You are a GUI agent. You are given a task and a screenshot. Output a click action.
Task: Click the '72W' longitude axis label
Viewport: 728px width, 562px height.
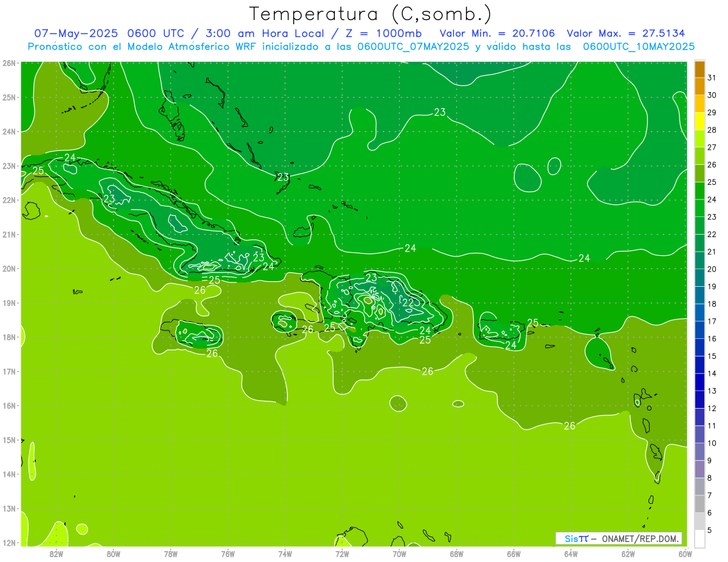[342, 553]
